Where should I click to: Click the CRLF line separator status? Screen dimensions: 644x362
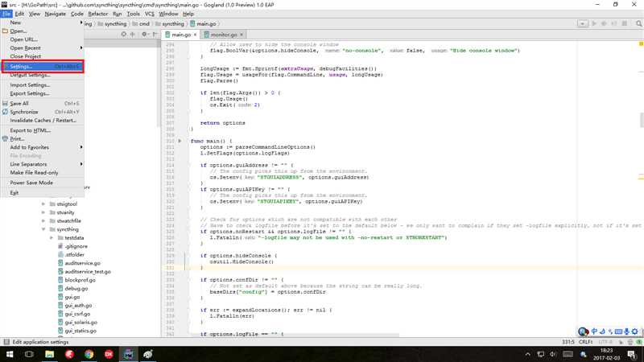tap(585, 342)
